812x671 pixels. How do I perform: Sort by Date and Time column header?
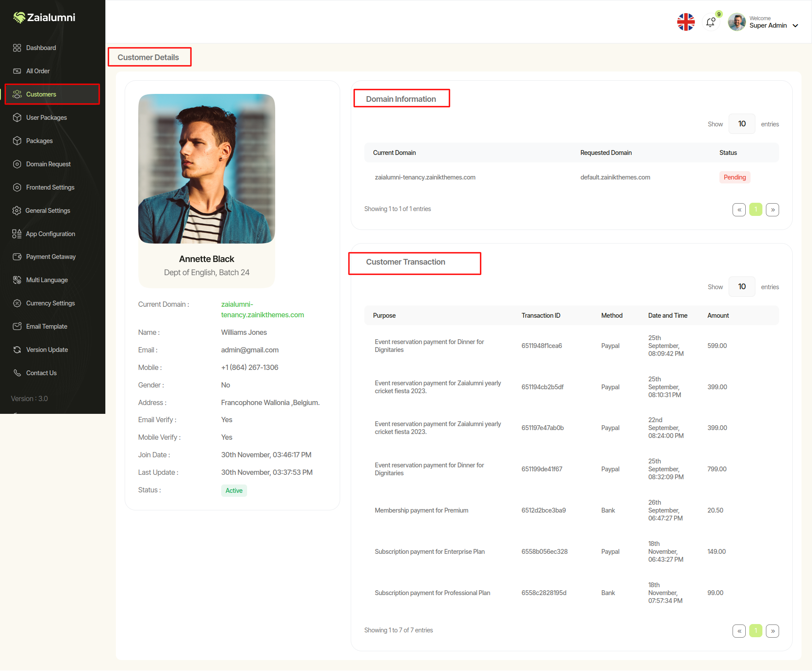tap(668, 316)
